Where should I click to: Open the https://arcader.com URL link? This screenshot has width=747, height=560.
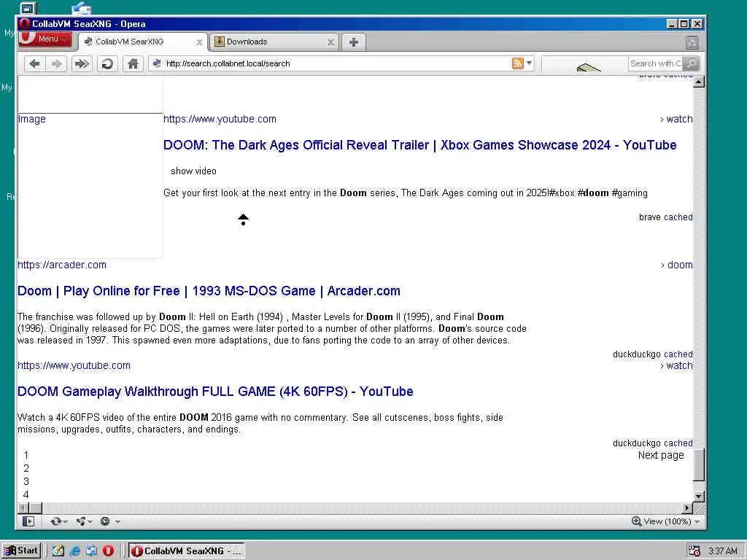[62, 265]
